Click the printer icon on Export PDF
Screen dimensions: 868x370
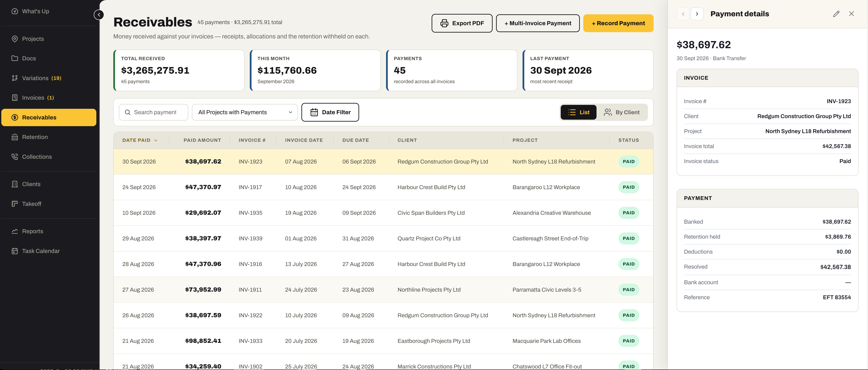coord(444,23)
